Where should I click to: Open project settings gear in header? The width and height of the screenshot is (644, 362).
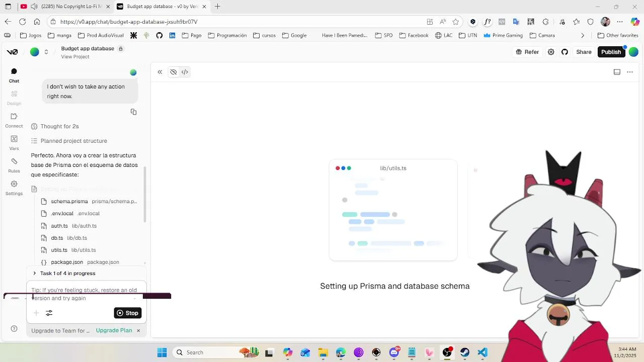(551, 52)
